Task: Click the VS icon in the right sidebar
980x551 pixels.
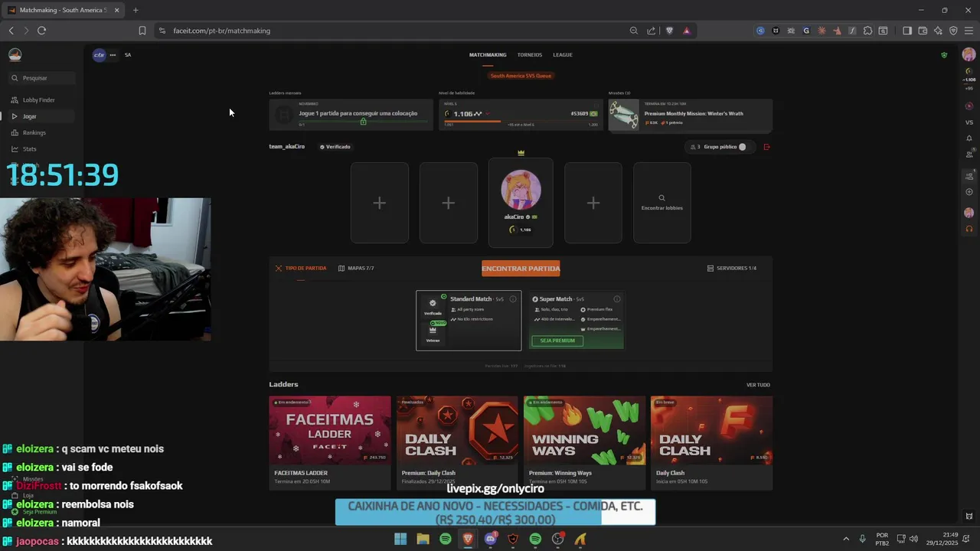Action: (969, 122)
